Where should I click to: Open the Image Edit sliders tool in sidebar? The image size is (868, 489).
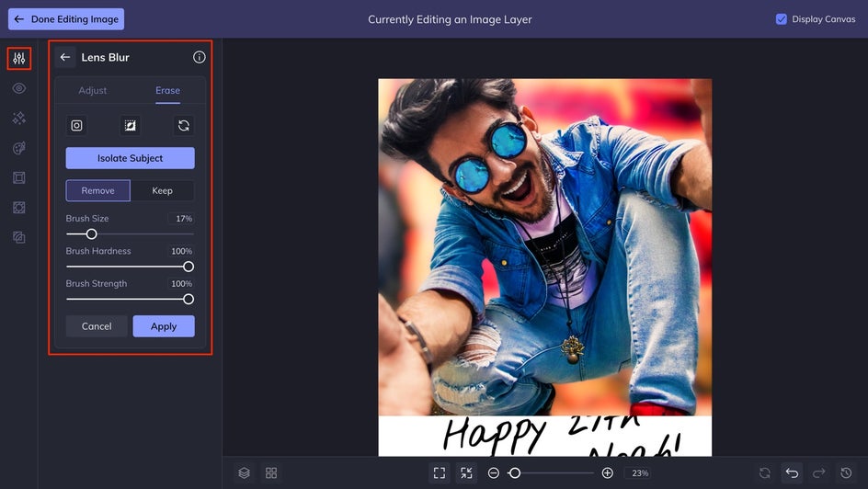pos(18,59)
